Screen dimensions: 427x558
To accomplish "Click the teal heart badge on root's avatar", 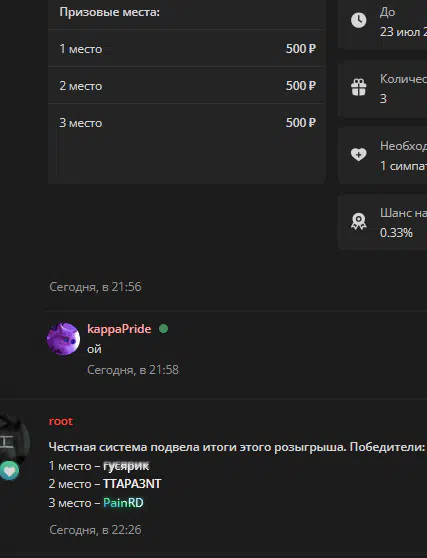I will [x=10, y=471].
